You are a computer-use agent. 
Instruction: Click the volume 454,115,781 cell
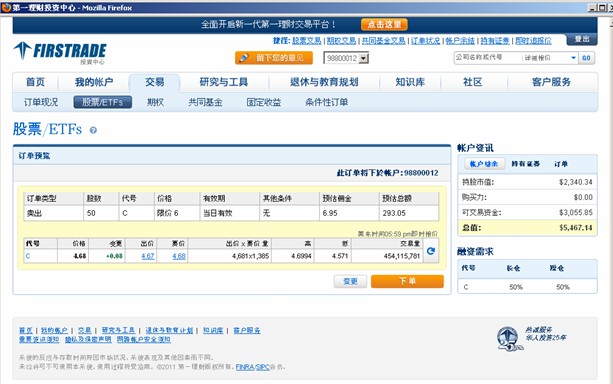(x=387, y=256)
